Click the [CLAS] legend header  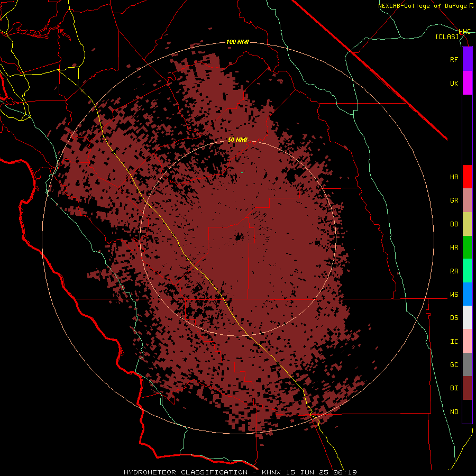[447, 37]
